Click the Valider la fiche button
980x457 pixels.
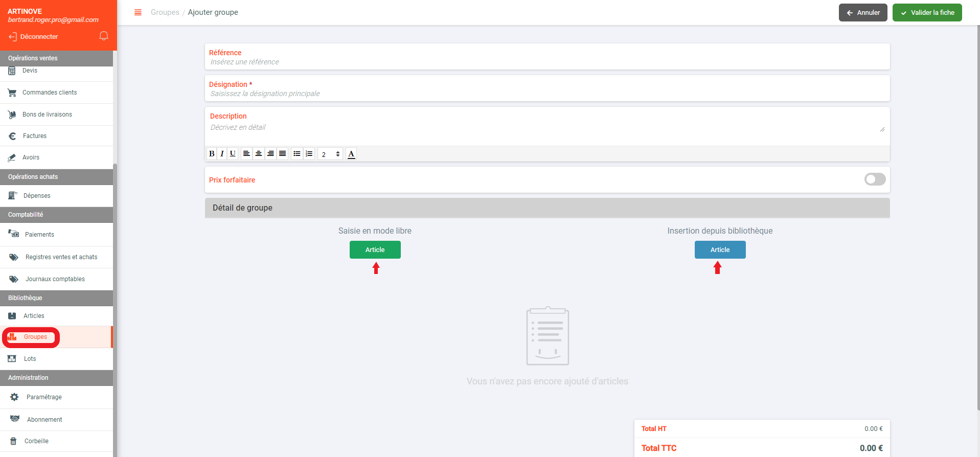tap(927, 13)
